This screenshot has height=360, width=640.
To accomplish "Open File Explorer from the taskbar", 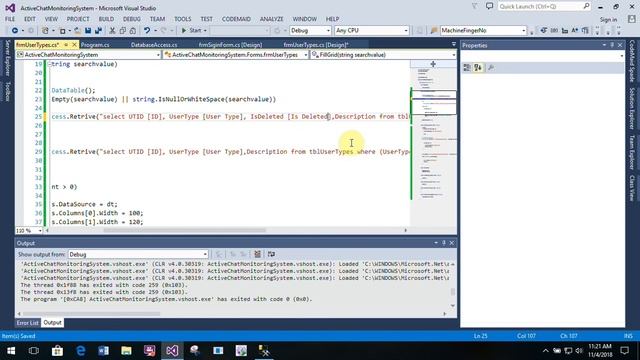I will click(x=127, y=351).
